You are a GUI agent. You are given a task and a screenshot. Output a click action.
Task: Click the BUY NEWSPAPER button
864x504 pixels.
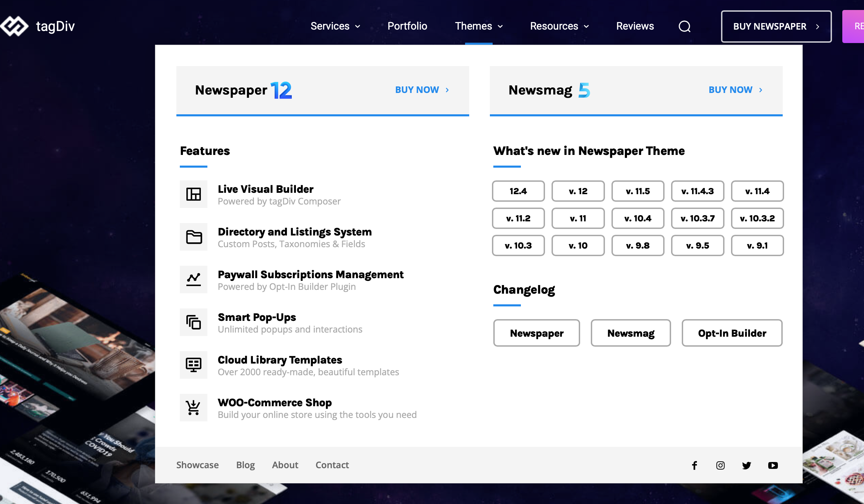tap(776, 27)
